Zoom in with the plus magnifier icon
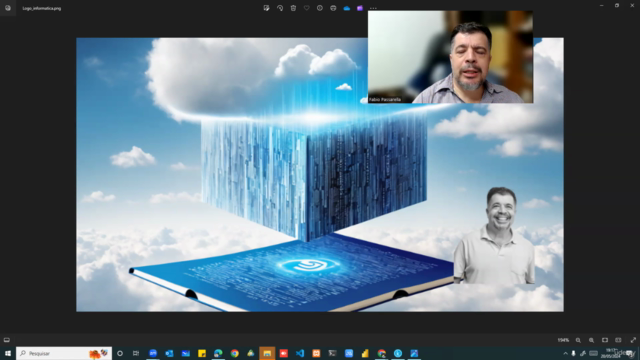This screenshot has width=640, height=360. [x=591, y=340]
